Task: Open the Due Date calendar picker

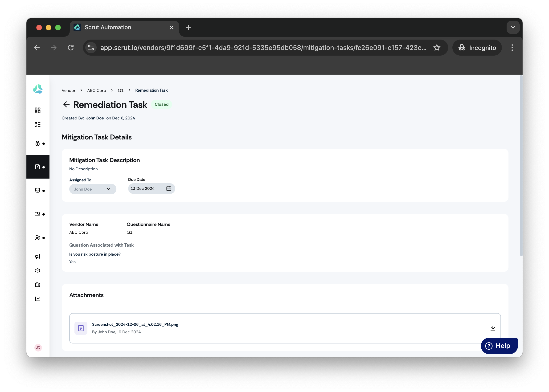Action: (x=169, y=188)
